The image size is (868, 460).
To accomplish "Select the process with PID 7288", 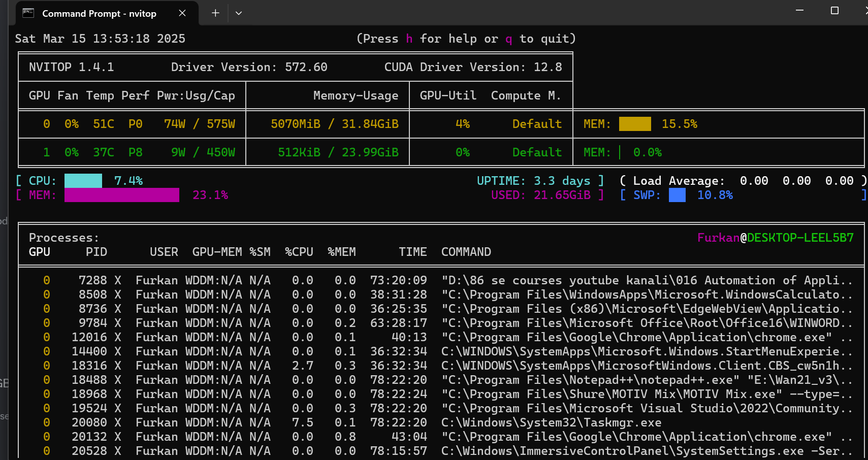I will [92, 280].
